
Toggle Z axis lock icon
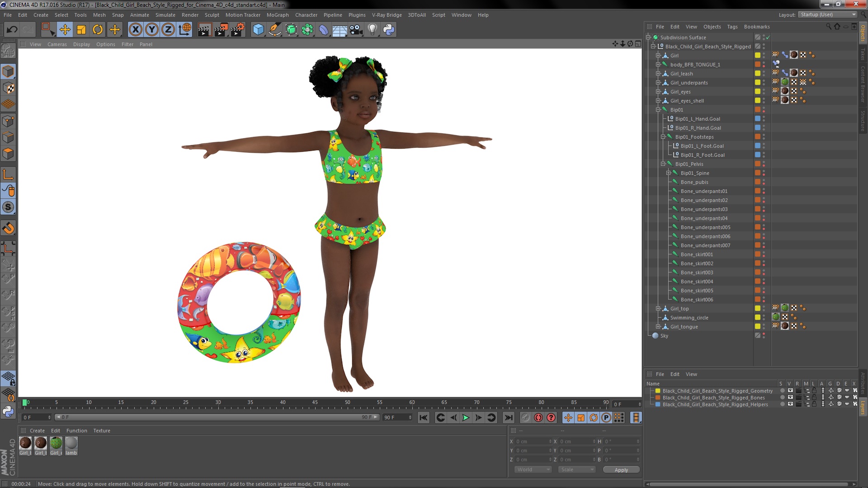tap(168, 30)
